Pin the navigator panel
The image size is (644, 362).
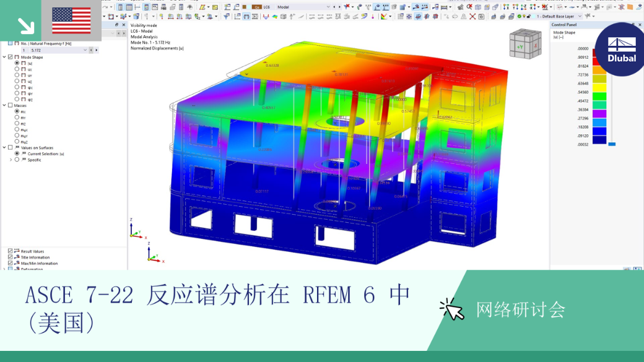[x=116, y=25]
